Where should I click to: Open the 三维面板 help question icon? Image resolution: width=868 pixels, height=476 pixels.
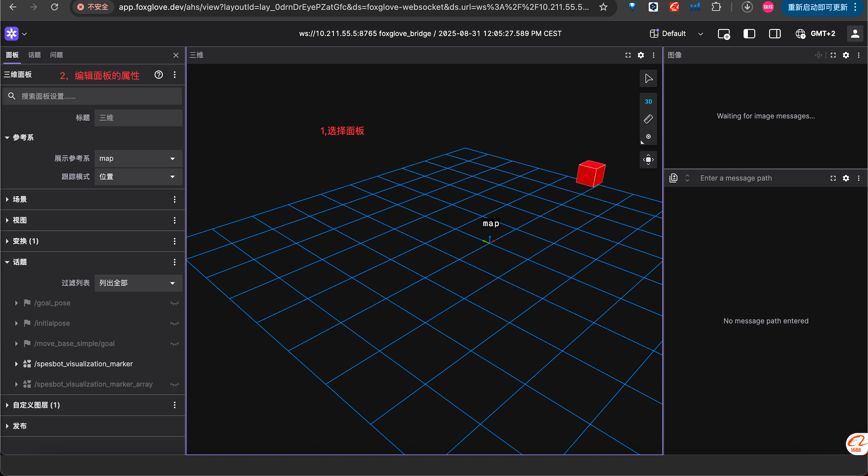pos(158,74)
